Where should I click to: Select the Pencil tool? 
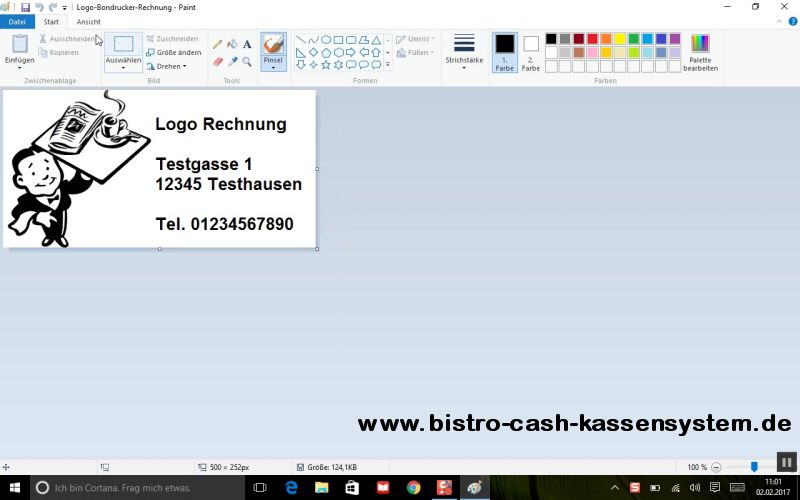point(218,44)
